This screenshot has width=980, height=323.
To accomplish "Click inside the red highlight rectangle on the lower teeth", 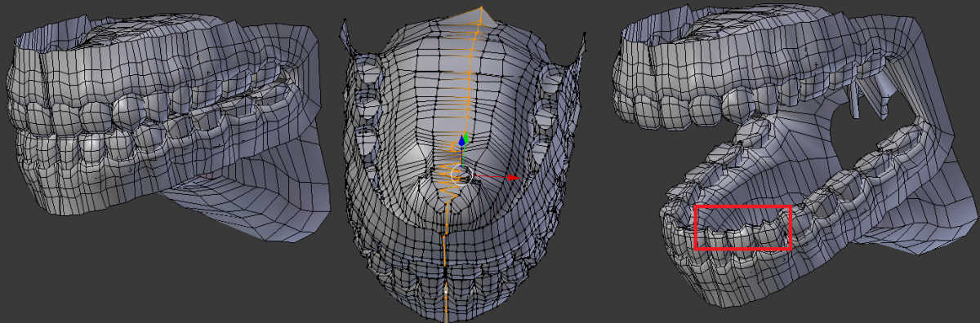I will point(742,228).
